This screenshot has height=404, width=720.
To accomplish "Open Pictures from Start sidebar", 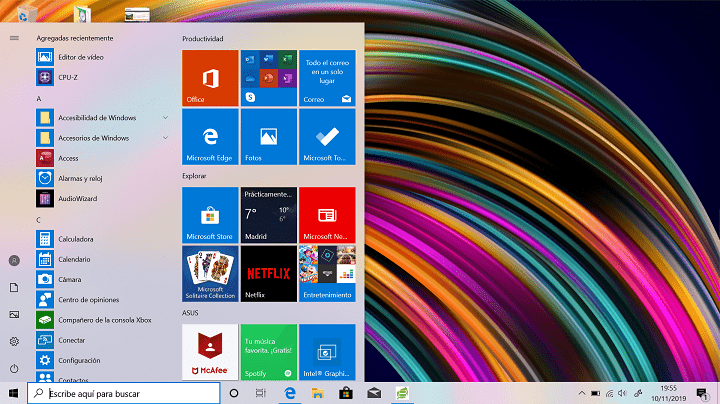I will [14, 314].
